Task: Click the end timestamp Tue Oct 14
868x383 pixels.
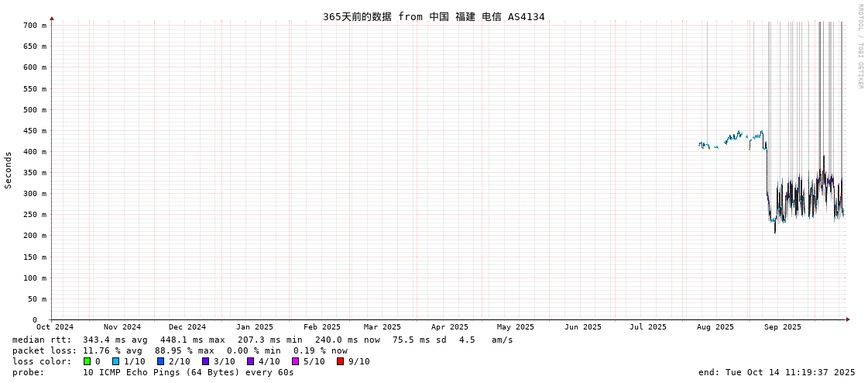Action: point(777,372)
